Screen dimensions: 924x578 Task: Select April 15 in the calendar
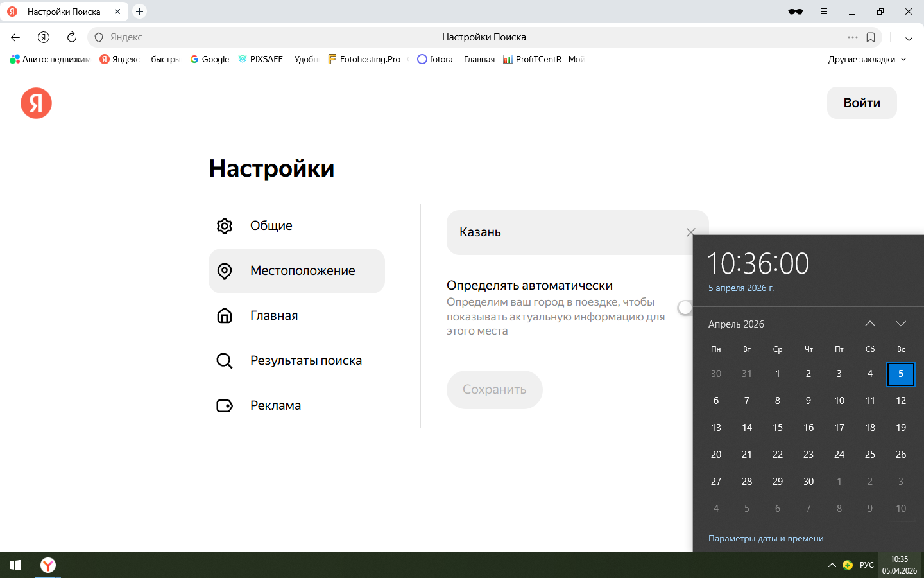778,428
